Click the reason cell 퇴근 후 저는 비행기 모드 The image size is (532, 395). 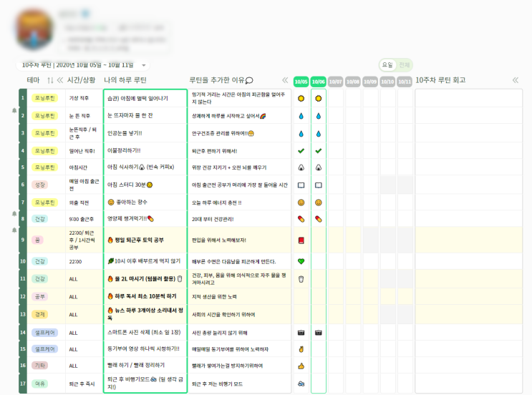239,384
